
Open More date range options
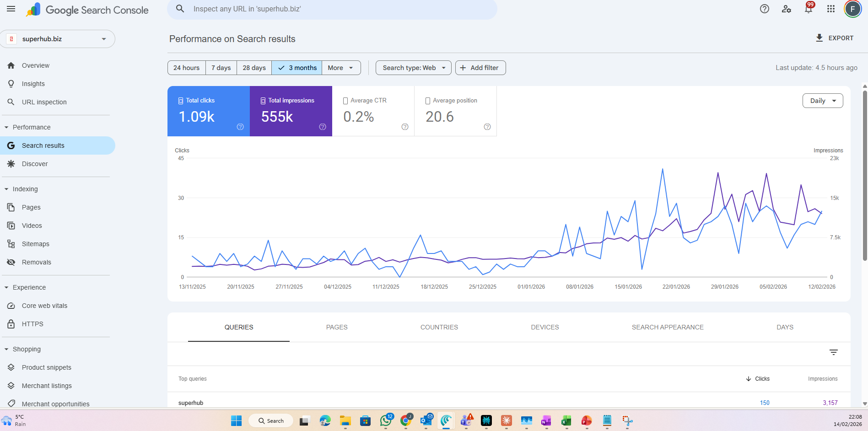coord(341,68)
